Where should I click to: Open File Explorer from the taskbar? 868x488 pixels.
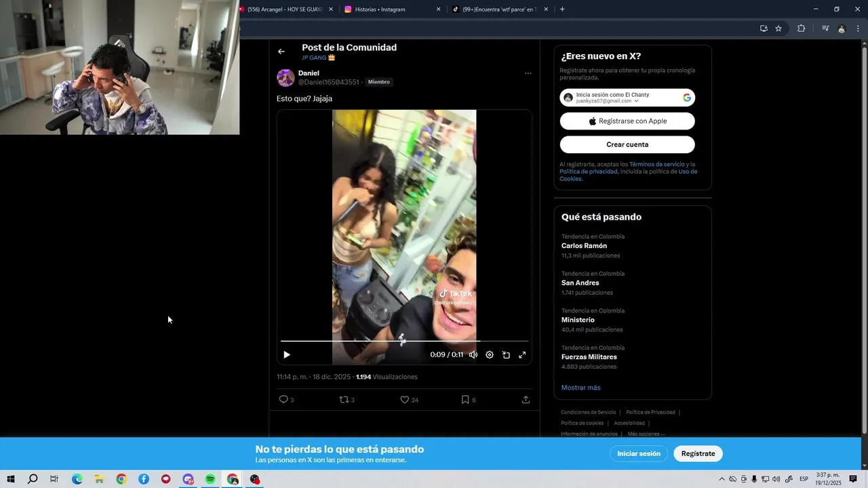[98, 479]
